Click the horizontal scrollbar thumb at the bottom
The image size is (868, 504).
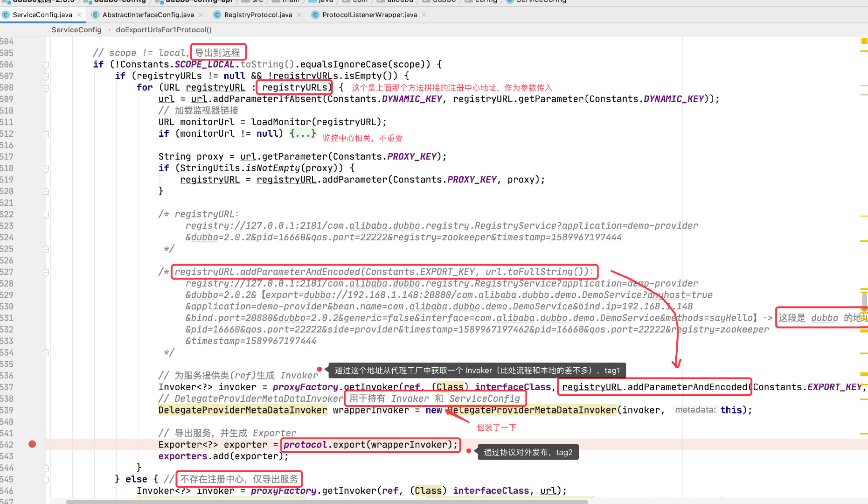[x=326, y=502]
